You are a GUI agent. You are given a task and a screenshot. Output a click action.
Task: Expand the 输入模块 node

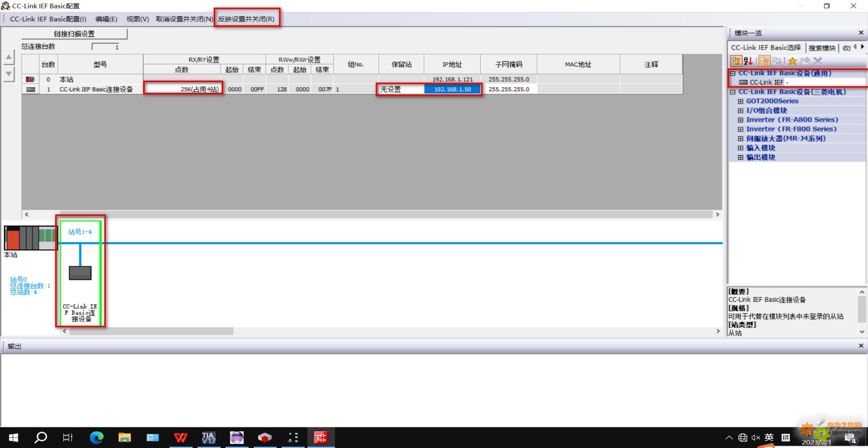(740, 148)
